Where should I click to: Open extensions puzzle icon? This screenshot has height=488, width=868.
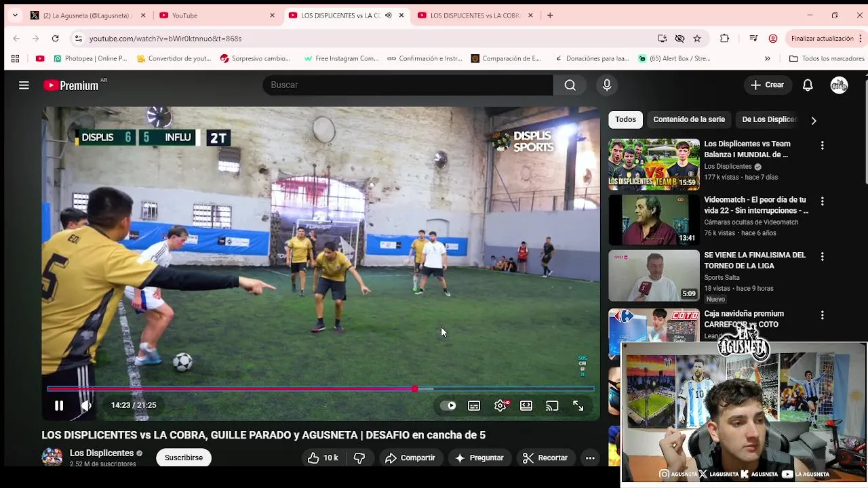pos(724,39)
